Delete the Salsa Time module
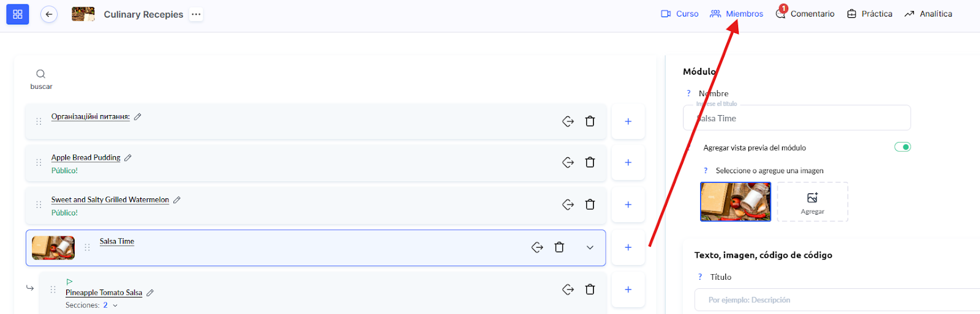The height and width of the screenshot is (314, 980). click(x=559, y=247)
